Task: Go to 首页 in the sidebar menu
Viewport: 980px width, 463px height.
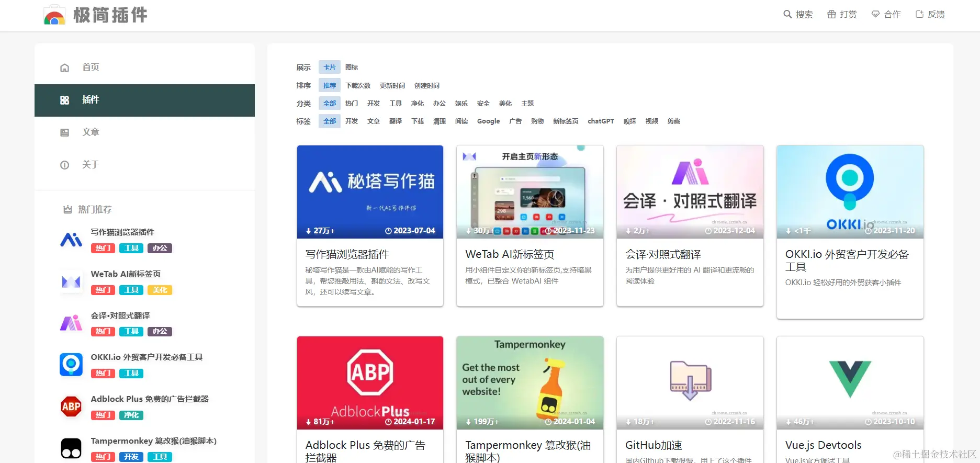Action: pyautogui.click(x=144, y=67)
